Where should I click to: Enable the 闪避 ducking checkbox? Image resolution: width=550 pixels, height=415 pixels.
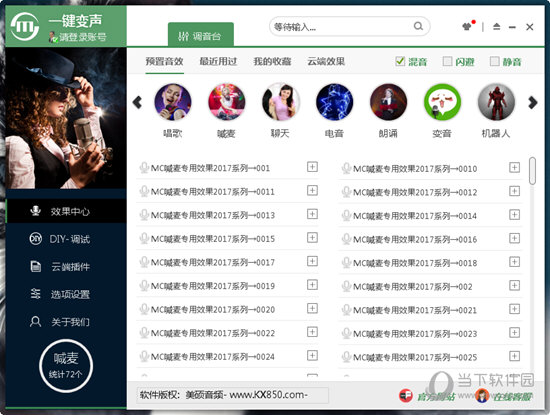click(447, 61)
